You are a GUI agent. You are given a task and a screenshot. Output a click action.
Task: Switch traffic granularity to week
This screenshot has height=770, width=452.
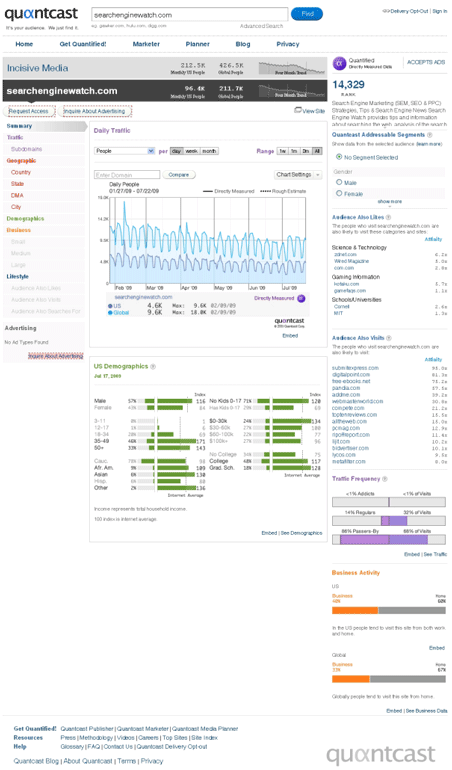(192, 151)
